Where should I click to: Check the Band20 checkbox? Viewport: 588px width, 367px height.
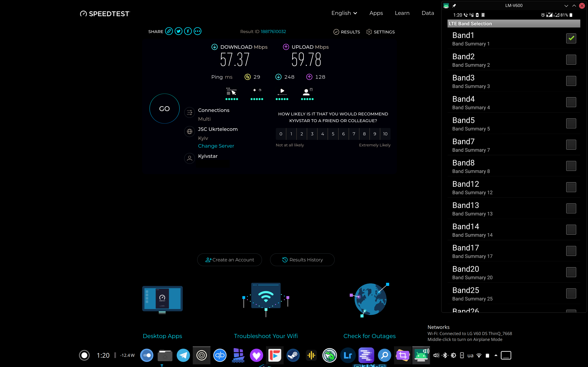pos(571,272)
